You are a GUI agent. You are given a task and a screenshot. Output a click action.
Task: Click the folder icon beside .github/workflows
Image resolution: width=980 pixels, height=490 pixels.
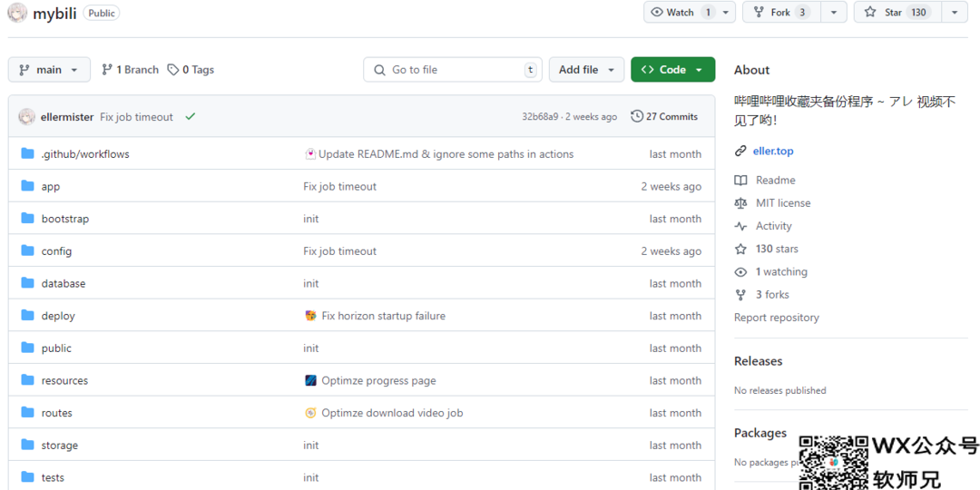pyautogui.click(x=27, y=153)
